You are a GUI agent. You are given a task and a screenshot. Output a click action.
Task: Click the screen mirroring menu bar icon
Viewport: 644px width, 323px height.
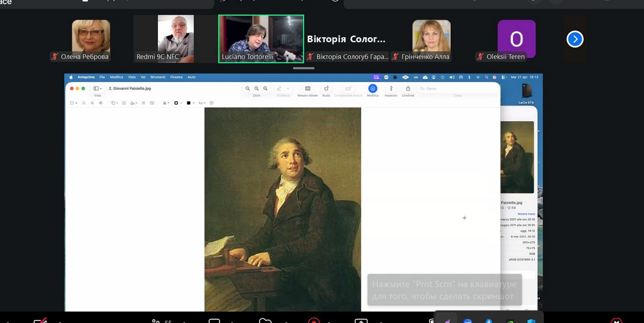pos(376,77)
